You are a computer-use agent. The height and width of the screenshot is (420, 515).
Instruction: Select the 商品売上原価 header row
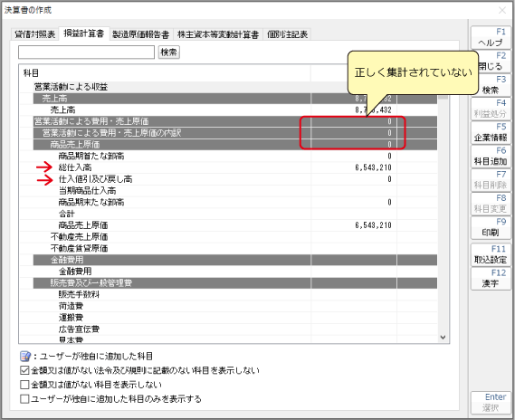tap(235, 145)
